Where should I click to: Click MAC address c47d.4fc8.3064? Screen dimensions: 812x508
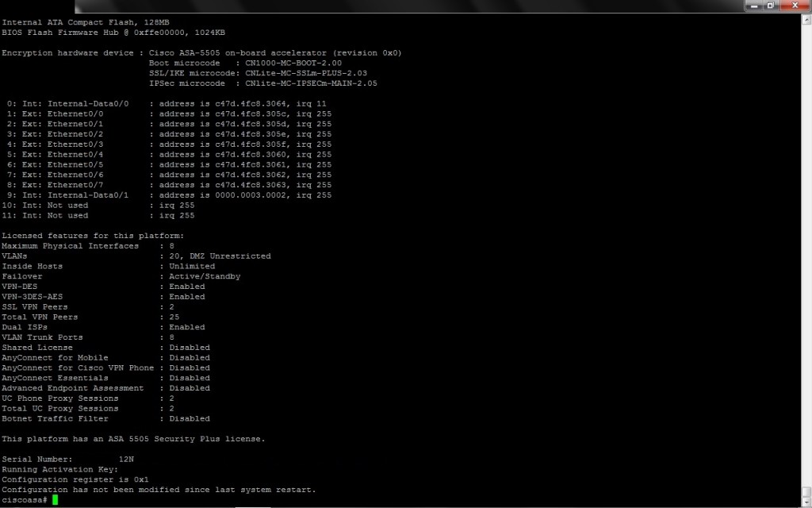click(252, 104)
